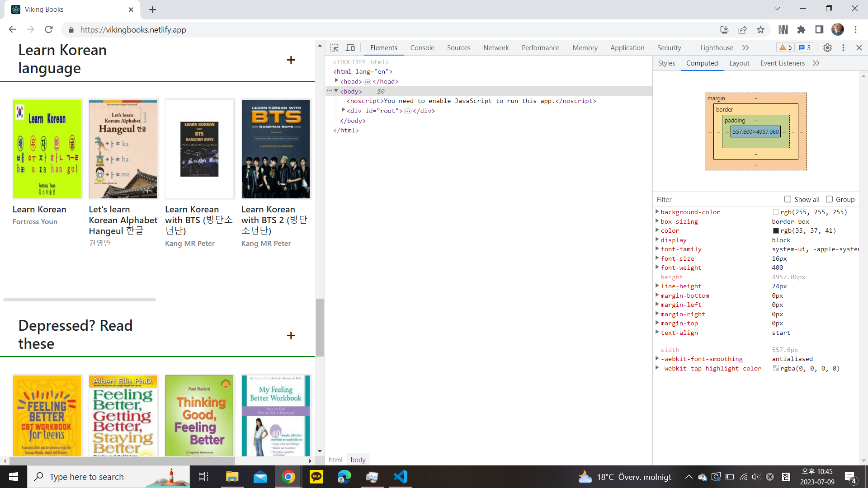Expand the font-family computed property

[657, 249]
